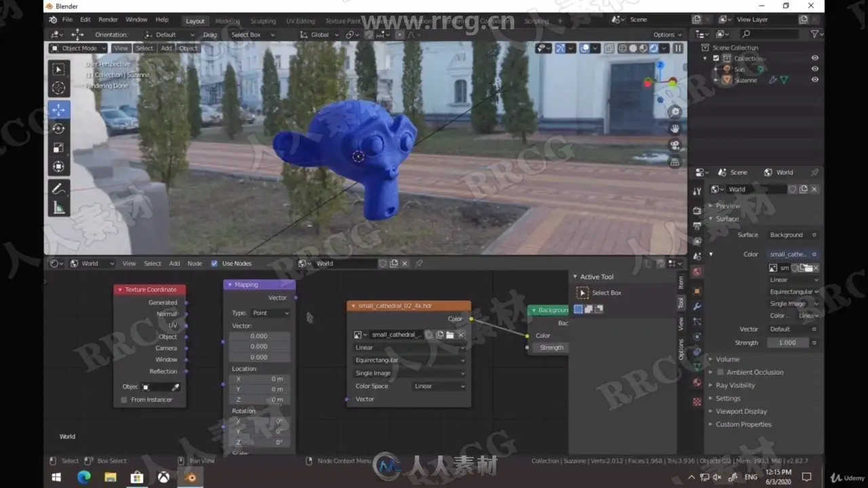
Task: Enable the Ambient Occlusion checkbox
Action: 720,372
